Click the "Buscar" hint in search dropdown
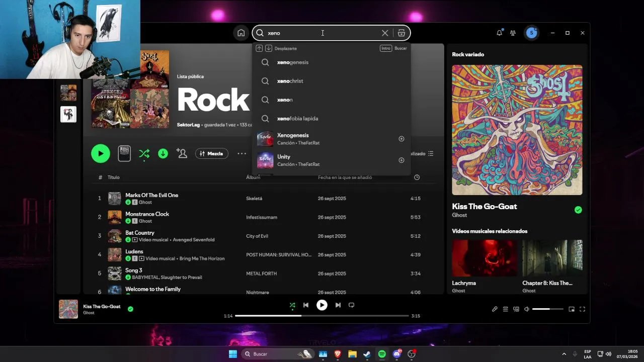Screen dimensions: 644x362 400,48
